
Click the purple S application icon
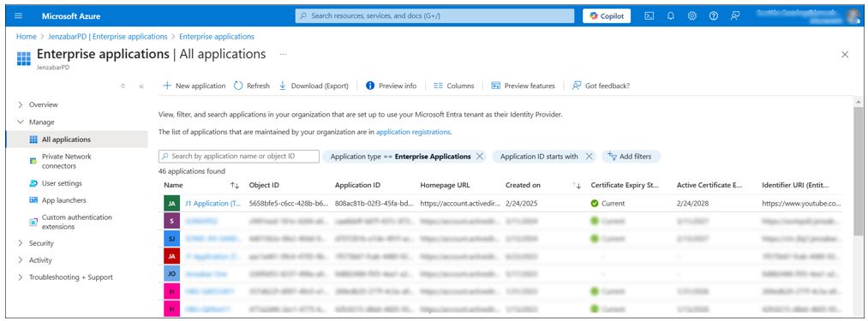pyautogui.click(x=172, y=221)
